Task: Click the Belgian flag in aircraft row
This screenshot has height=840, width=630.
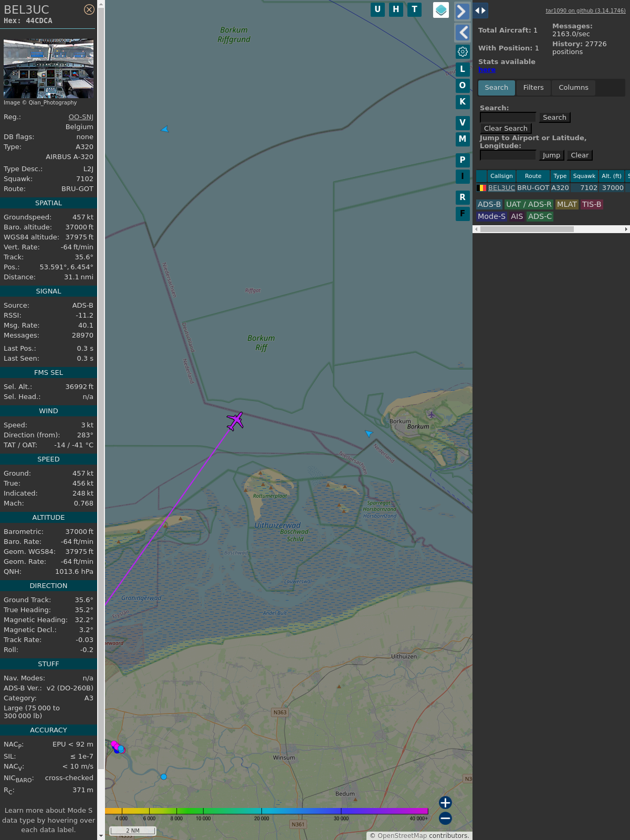Action: point(481,188)
